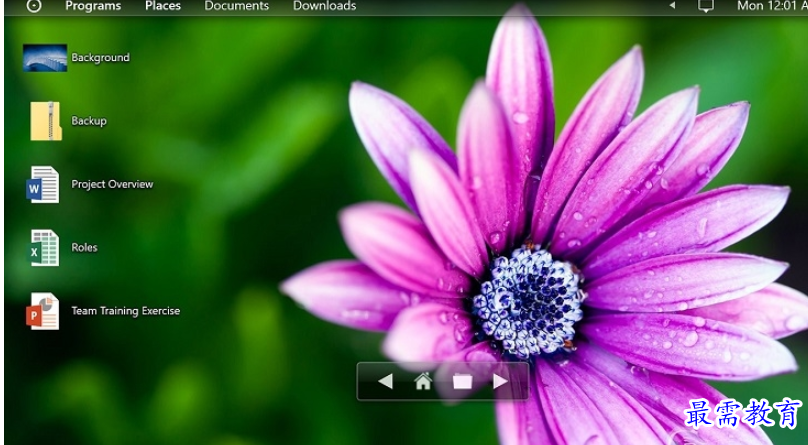This screenshot has height=445, width=808.
Task: Open the Programs menu
Action: pos(93,6)
